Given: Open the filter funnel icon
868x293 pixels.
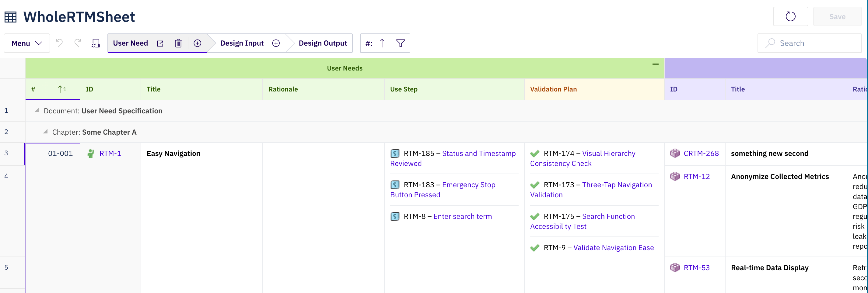Looking at the screenshot, I should (400, 43).
